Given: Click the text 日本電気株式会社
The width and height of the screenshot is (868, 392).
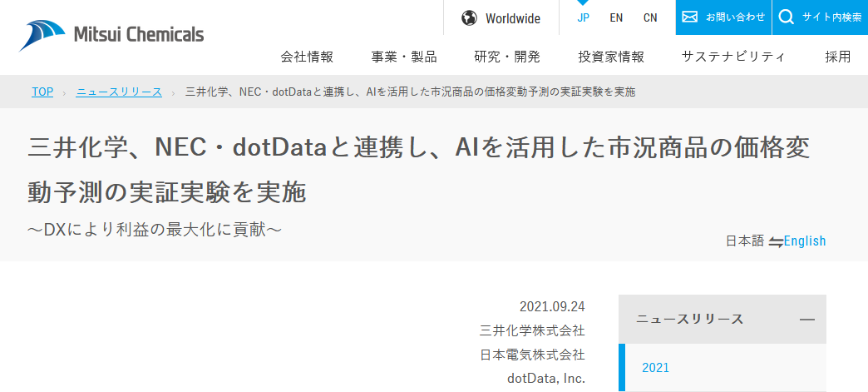Looking at the screenshot, I should click(532, 355).
